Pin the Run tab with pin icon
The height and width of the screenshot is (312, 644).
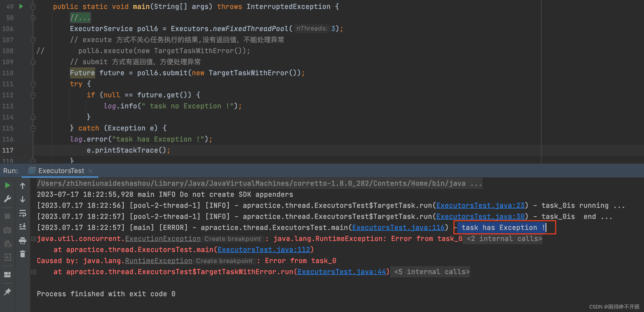click(7, 292)
